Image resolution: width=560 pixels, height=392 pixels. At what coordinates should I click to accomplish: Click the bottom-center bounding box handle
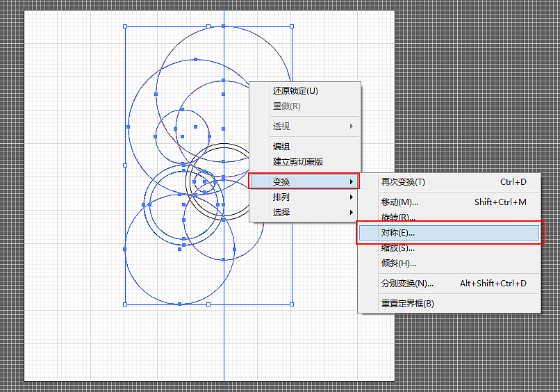tap(208, 304)
